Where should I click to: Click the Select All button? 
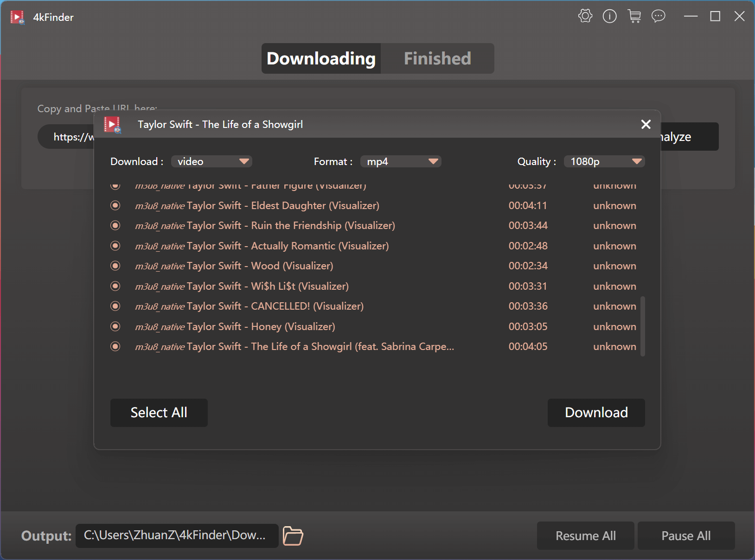point(159,413)
